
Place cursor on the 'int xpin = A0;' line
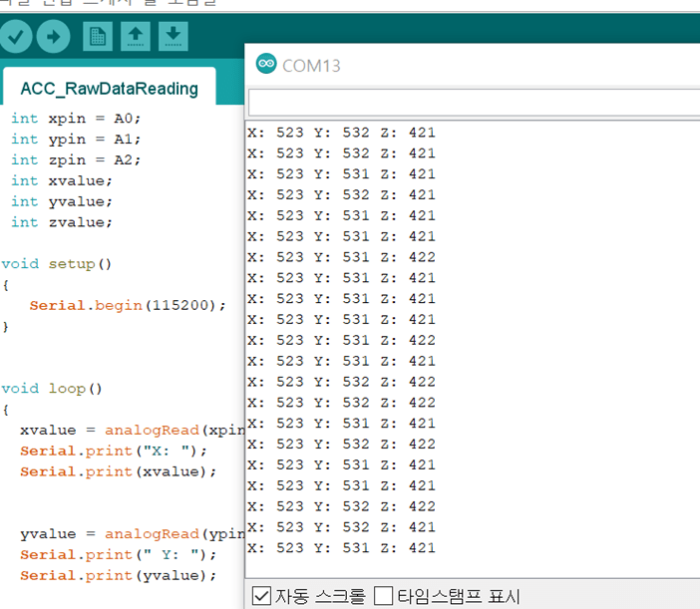point(76,118)
